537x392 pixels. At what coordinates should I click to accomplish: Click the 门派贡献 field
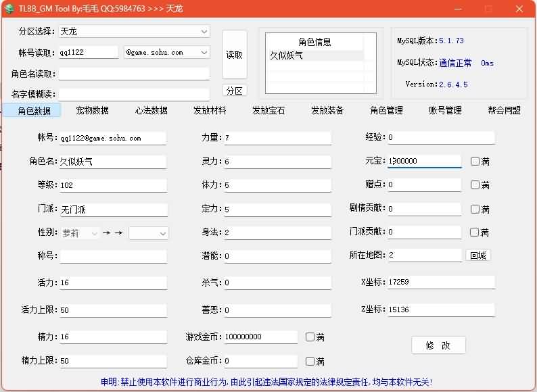click(425, 232)
